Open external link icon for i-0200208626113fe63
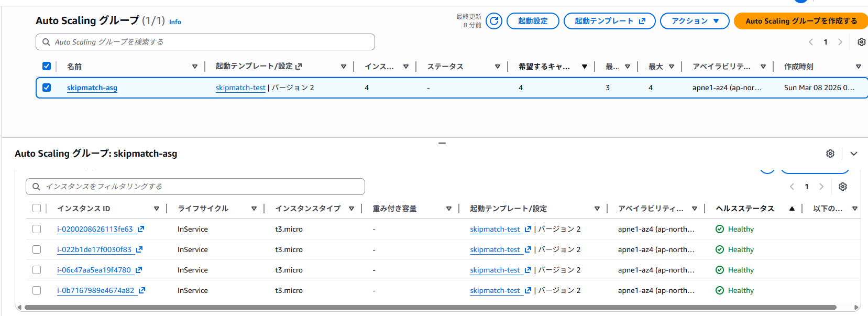Viewport: 868px width, 316px height. tap(141, 229)
